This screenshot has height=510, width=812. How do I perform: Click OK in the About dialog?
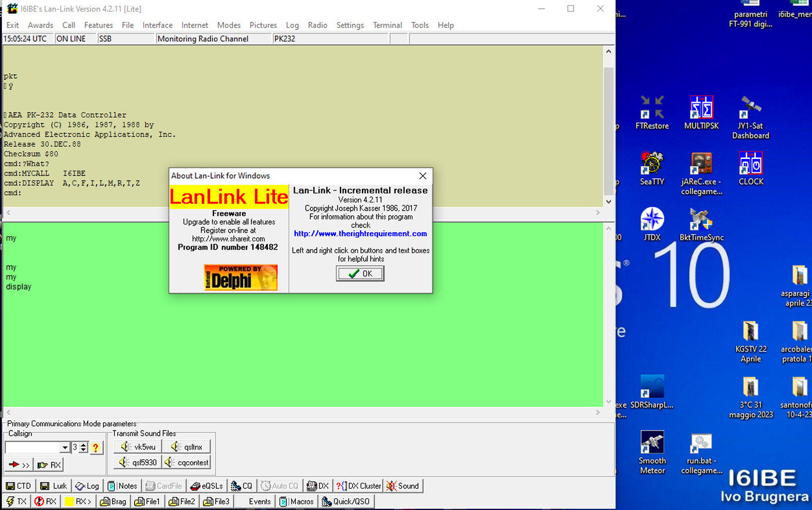coord(360,274)
